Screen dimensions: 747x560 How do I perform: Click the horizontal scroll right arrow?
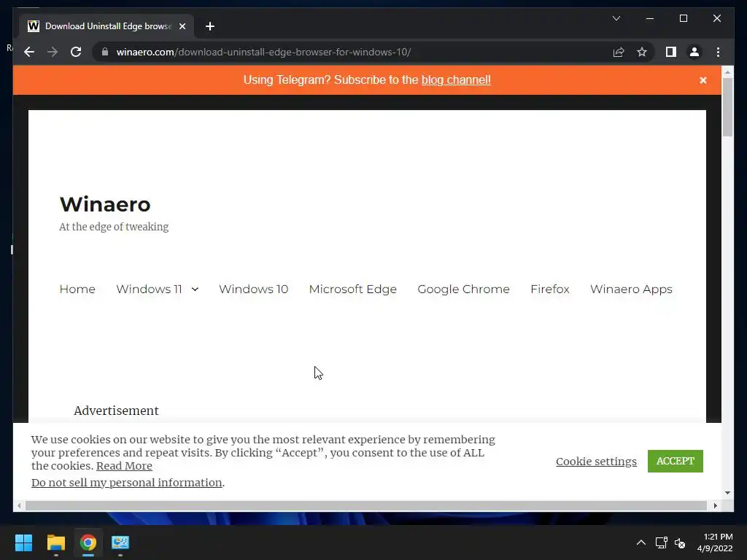715,506
